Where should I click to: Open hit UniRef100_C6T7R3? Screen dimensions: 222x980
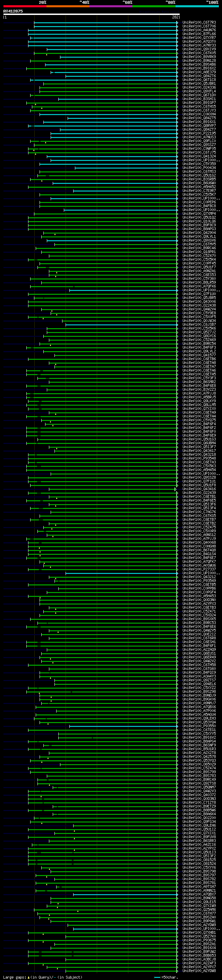(199, 23)
